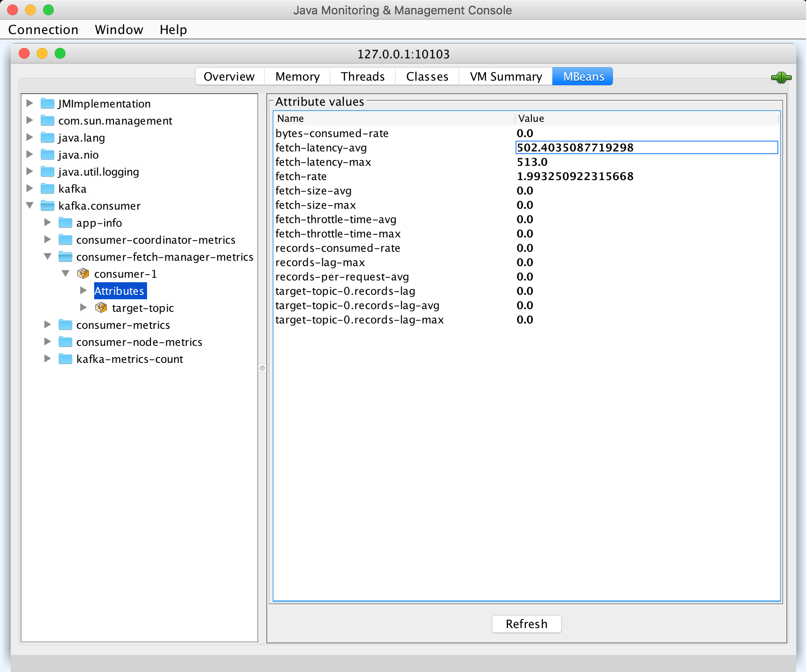The width and height of the screenshot is (807, 672).
Task: Switch to the Overview tab
Action: [230, 76]
